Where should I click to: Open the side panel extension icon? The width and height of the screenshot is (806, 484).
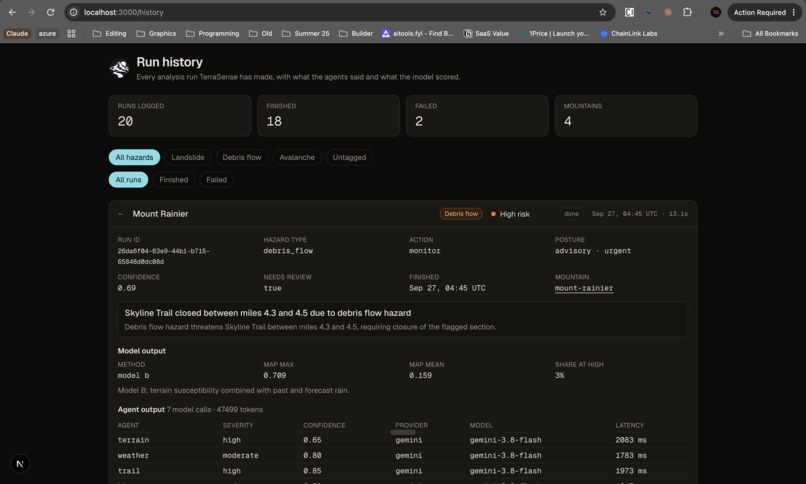coord(629,12)
